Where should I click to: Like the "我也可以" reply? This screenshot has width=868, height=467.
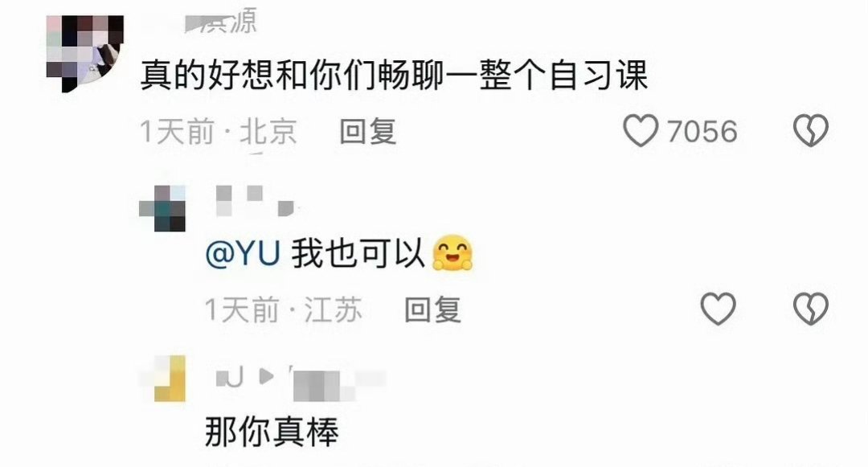click(x=718, y=308)
